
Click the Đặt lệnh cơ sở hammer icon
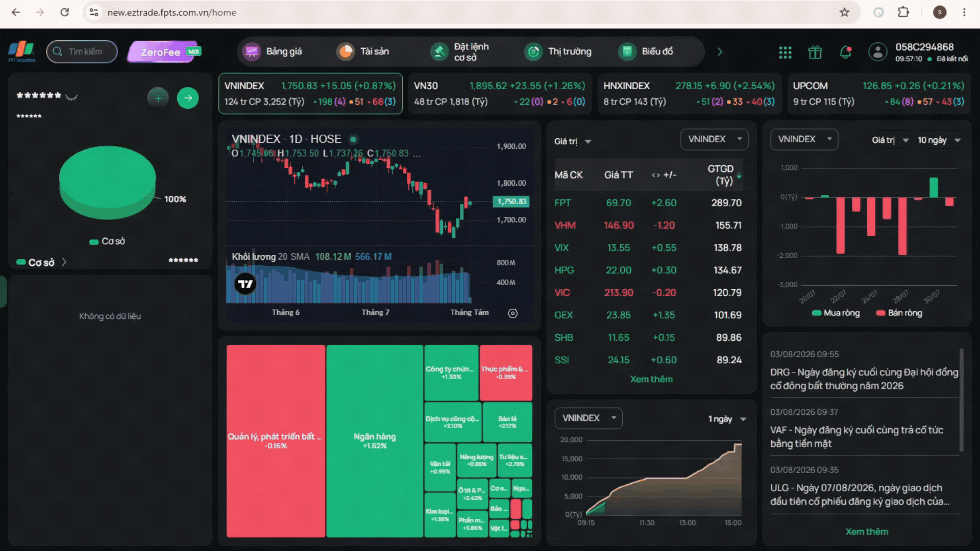point(439,52)
